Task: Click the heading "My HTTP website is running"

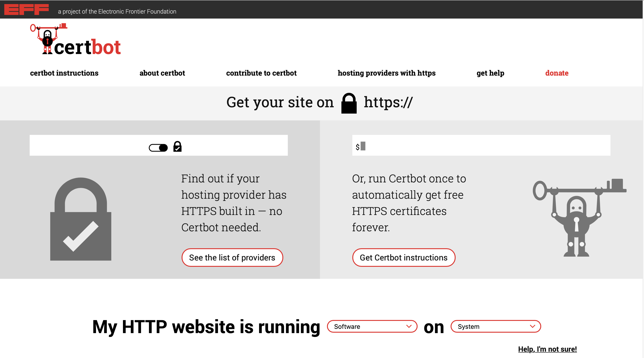Action: point(206,327)
